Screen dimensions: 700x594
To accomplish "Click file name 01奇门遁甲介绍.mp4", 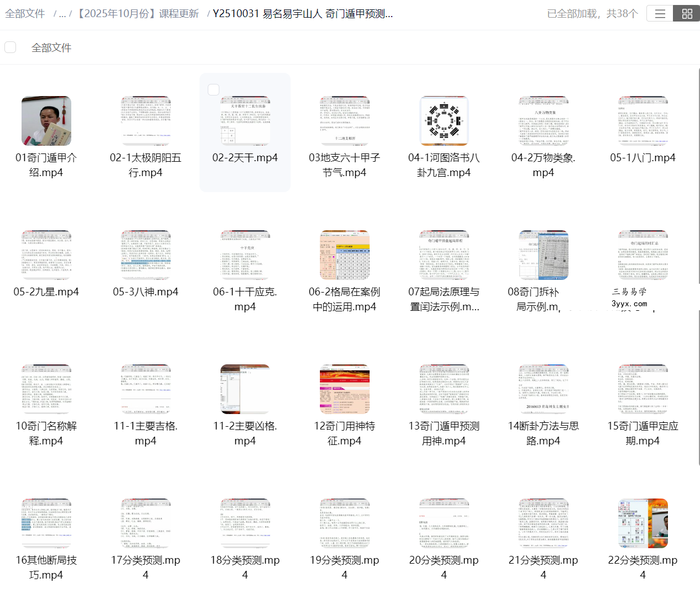I will [x=46, y=165].
